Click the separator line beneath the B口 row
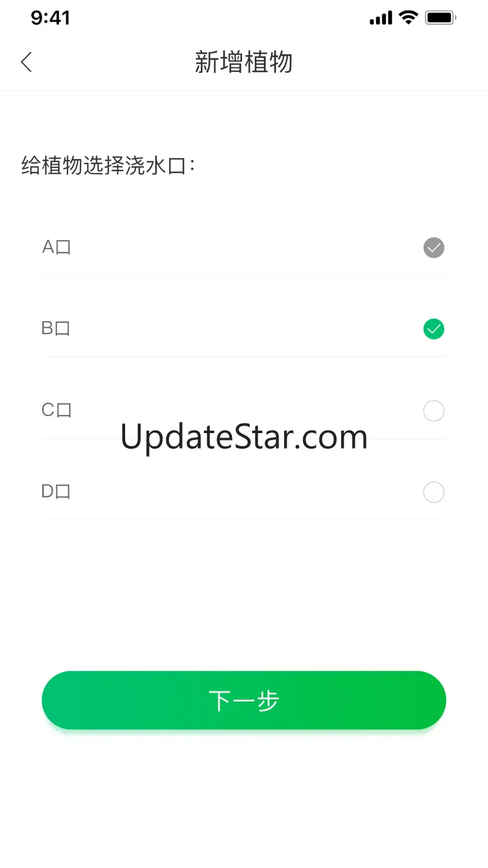Image resolution: width=488 pixels, height=868 pixels. coord(244,357)
